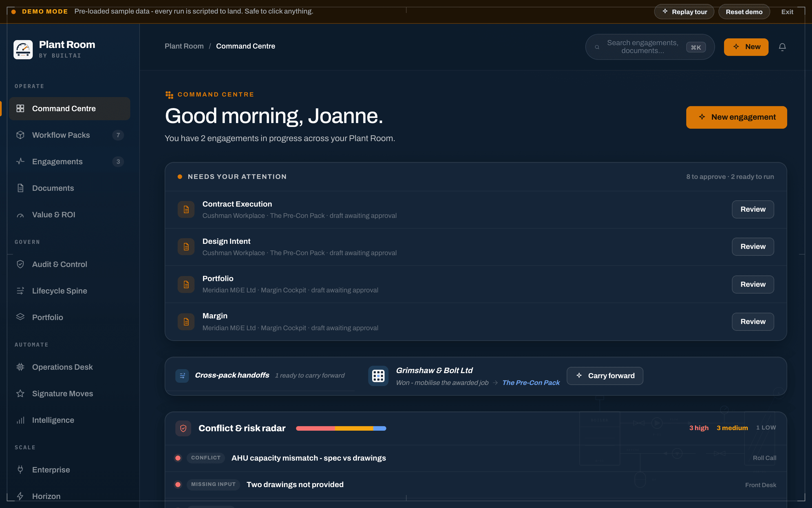Click Replay tour in the demo banner
This screenshot has height=508, width=812.
[x=684, y=12]
